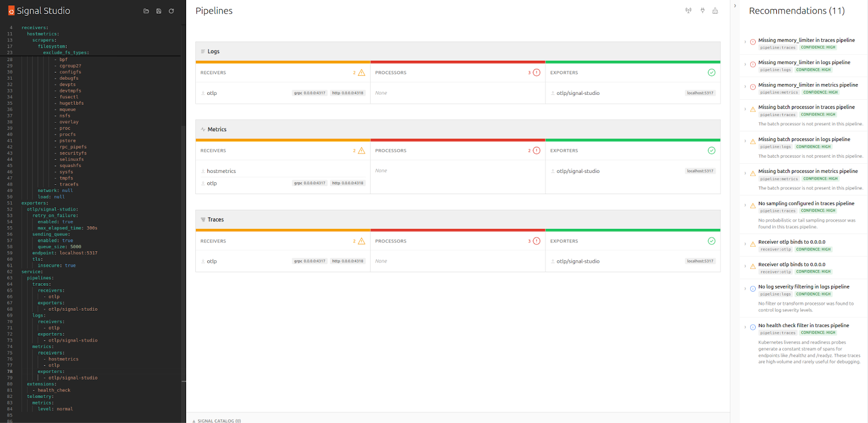Viewport: 868px width, 423px height.
Task: Click the Logs pipeline header icon
Action: tap(203, 52)
